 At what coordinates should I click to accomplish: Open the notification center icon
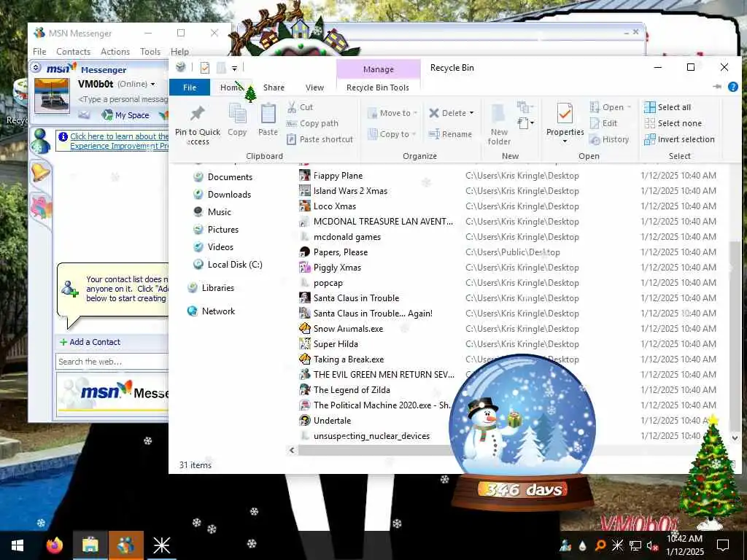pyautogui.click(x=723, y=545)
